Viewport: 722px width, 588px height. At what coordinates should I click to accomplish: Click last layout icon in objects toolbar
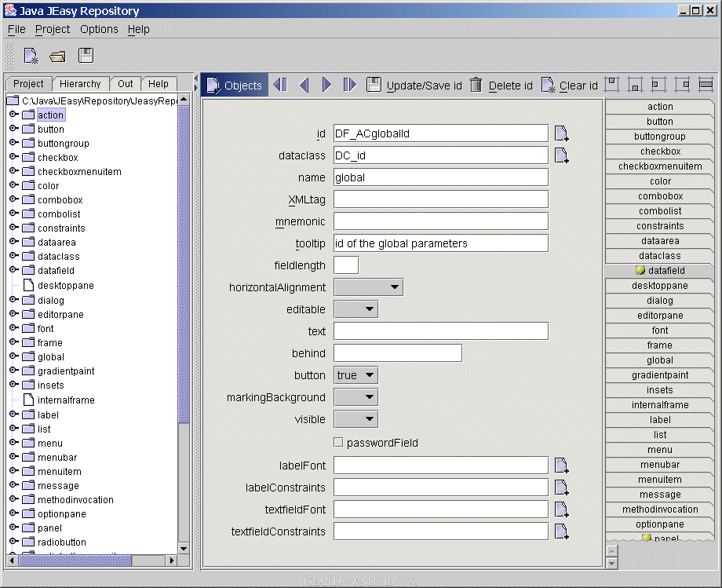tap(706, 84)
